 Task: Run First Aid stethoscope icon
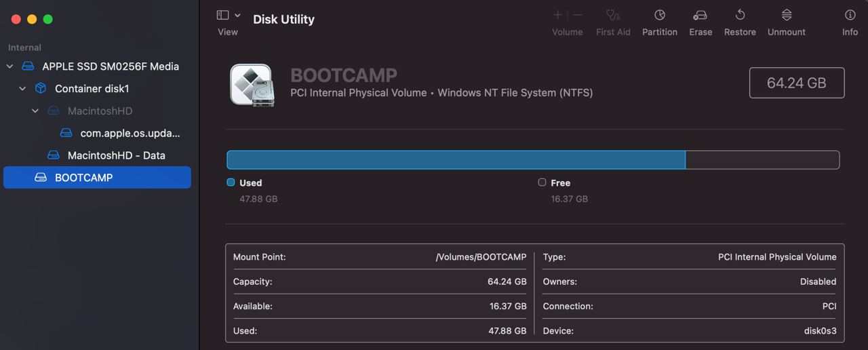613,15
